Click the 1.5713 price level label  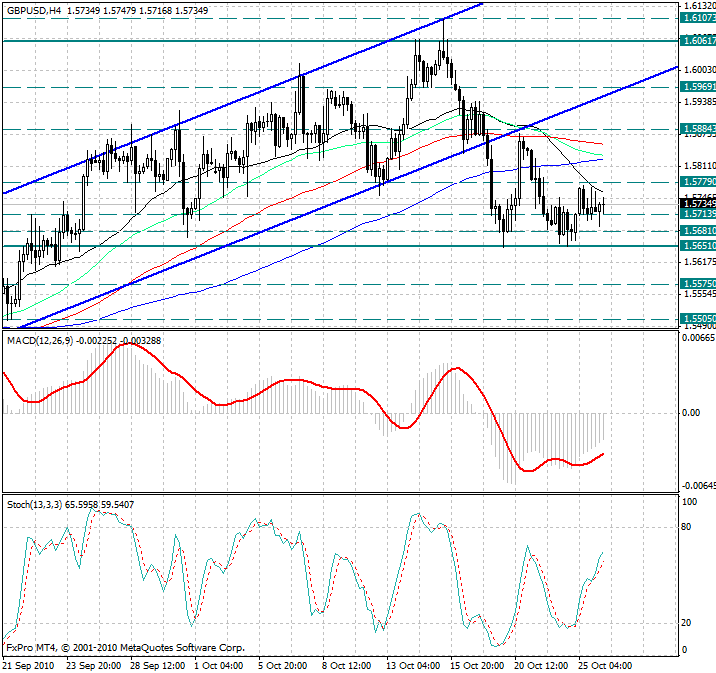tap(698, 214)
